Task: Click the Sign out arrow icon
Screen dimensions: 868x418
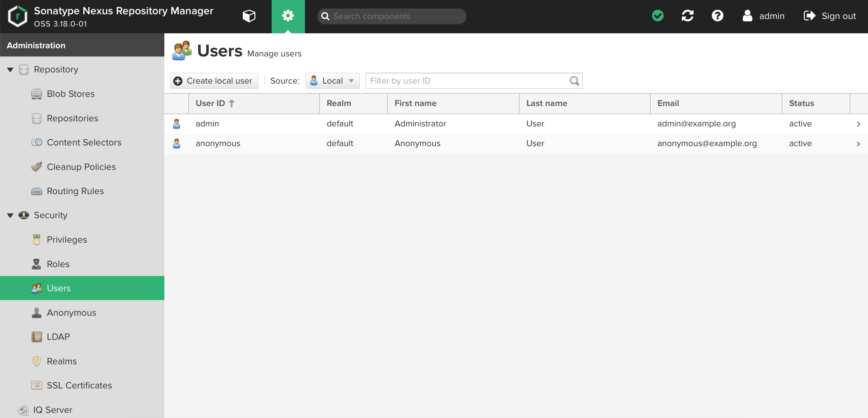Action: [x=809, y=16]
